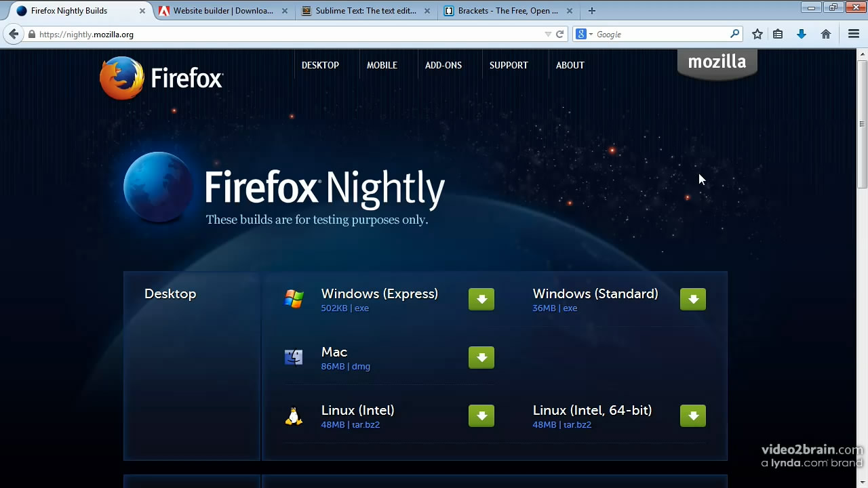Viewport: 868px width, 488px height.
Task: Click the Desktop section heading
Action: click(x=170, y=293)
